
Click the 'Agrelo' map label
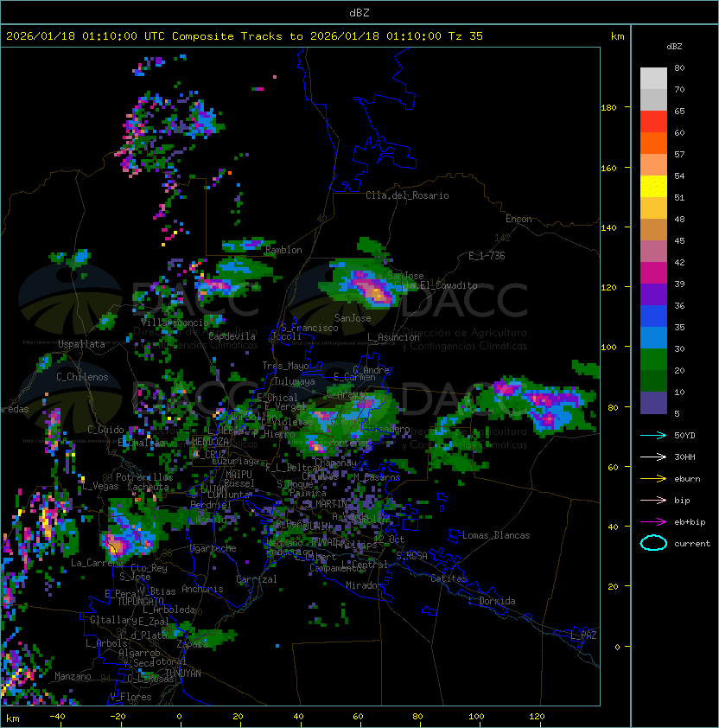point(211,520)
